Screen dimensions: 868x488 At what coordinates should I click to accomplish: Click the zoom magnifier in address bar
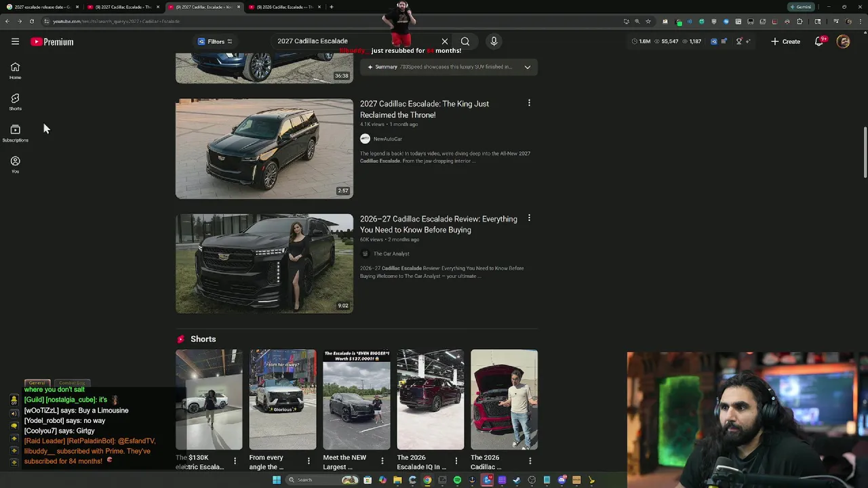(637, 21)
